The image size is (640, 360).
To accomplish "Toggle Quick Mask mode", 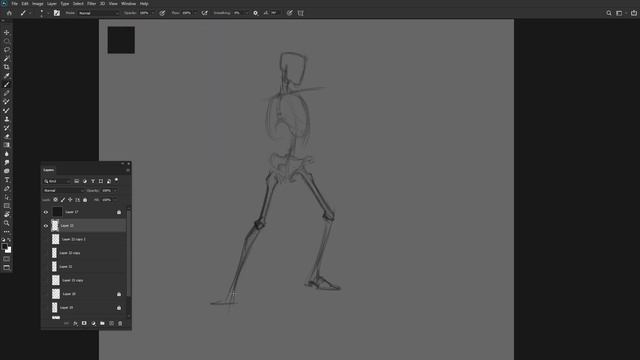I will (x=7, y=259).
